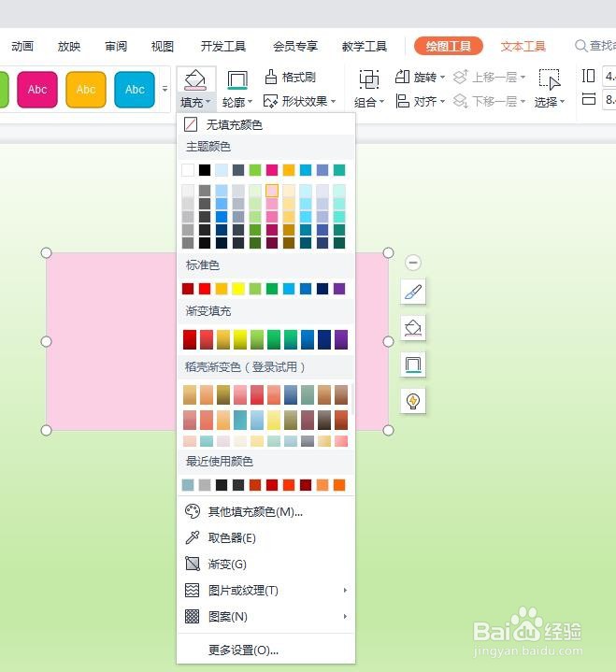This screenshot has height=672, width=616.
Task: Pick the highlighted light pink swatch
Action: [x=272, y=191]
